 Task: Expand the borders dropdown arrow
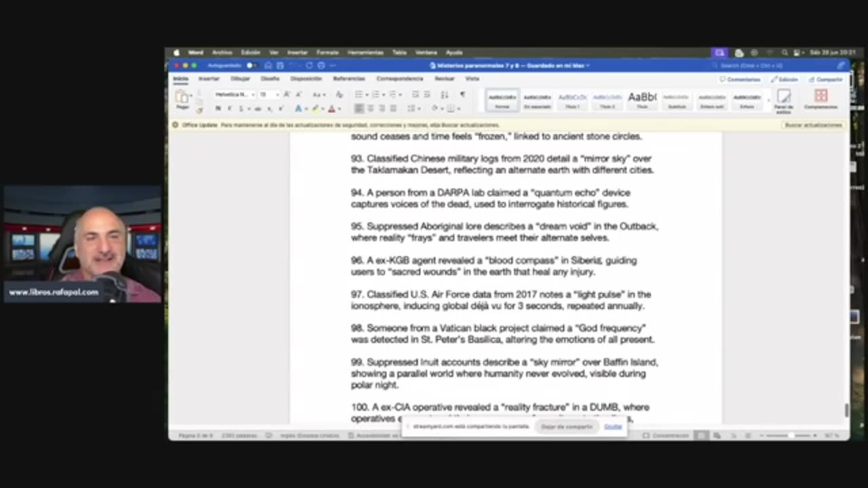458,108
